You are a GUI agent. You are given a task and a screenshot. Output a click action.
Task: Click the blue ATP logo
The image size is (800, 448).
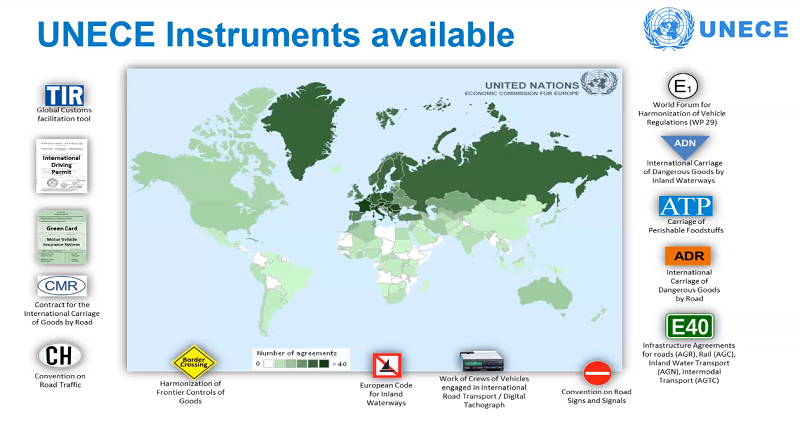(x=685, y=205)
